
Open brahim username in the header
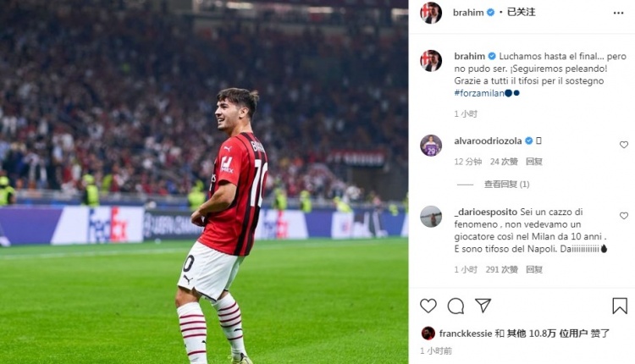click(469, 12)
